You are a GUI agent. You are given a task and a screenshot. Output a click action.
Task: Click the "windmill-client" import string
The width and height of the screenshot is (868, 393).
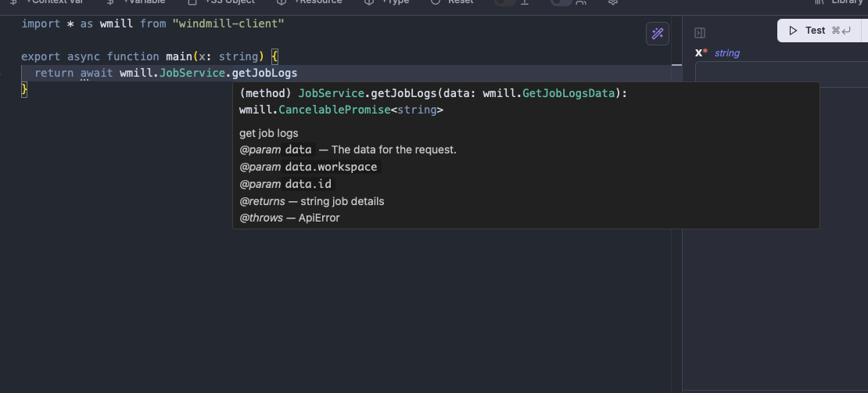(x=228, y=23)
